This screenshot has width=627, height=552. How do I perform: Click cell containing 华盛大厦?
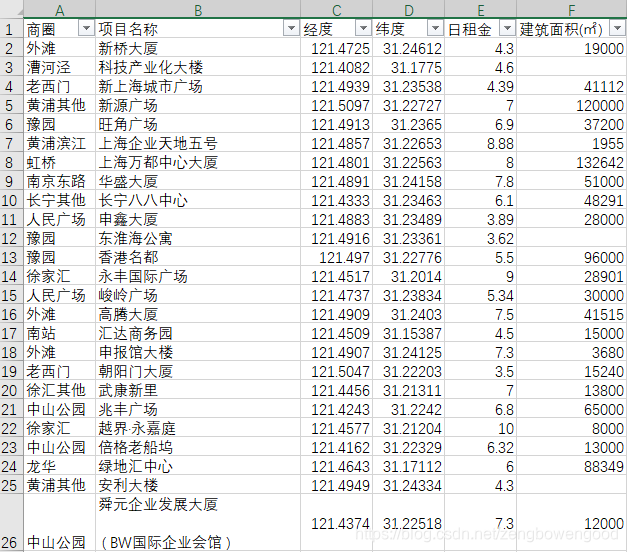198,181
